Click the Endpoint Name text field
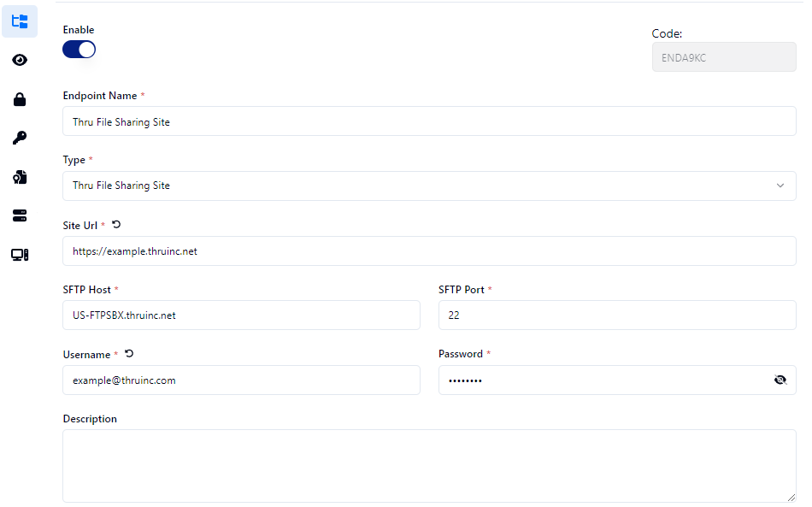This screenshot has width=812, height=507. tap(429, 121)
